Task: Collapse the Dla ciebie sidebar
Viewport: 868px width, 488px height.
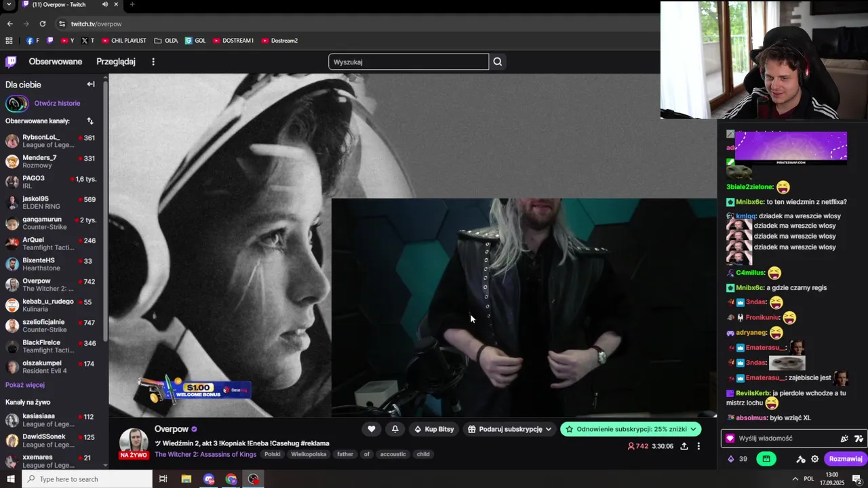Action: coord(91,84)
